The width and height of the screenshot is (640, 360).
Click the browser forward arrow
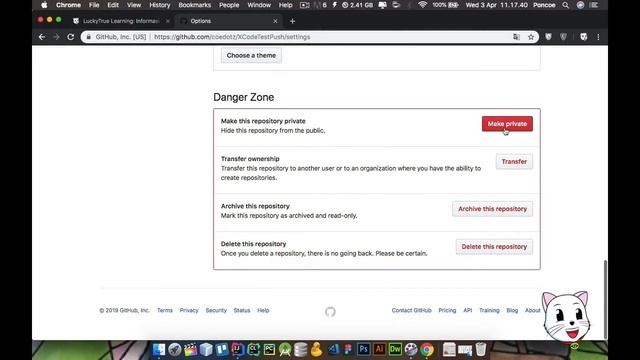pos(56,37)
